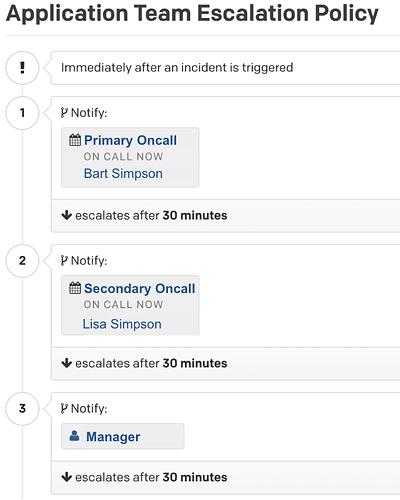This screenshot has width=400, height=500.
Task: Click down arrow under Secondary Oncall escalation
Action: [x=67, y=363]
